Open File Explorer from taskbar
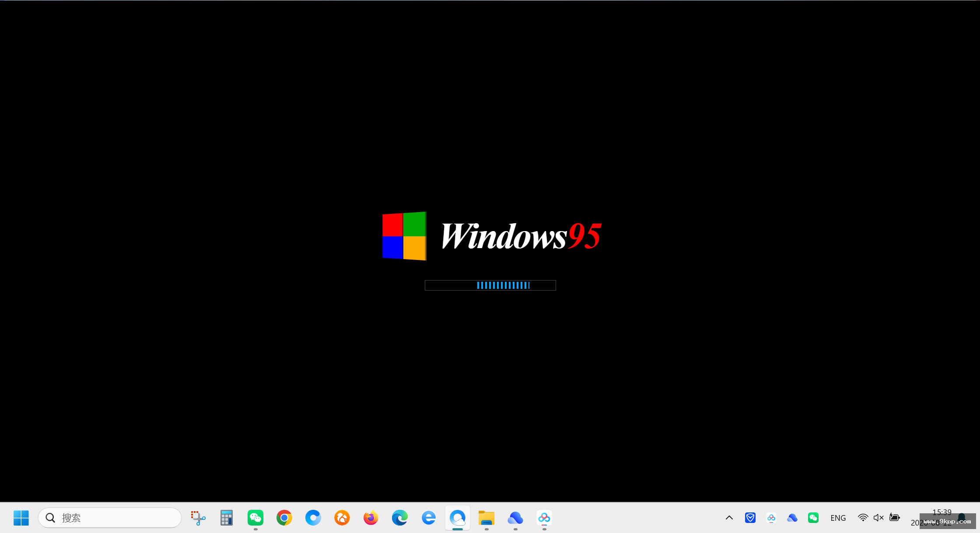 coord(486,518)
